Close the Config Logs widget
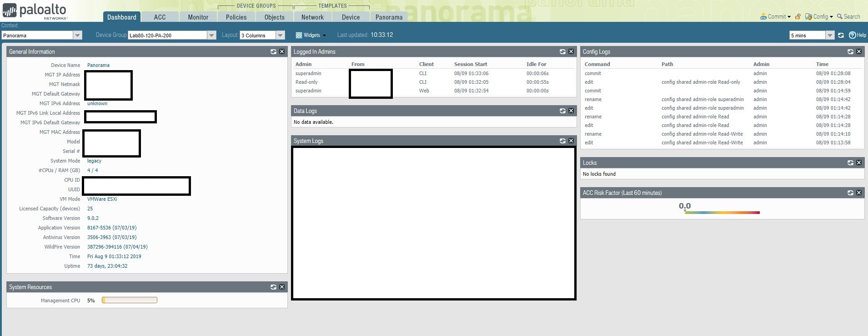 859,52
